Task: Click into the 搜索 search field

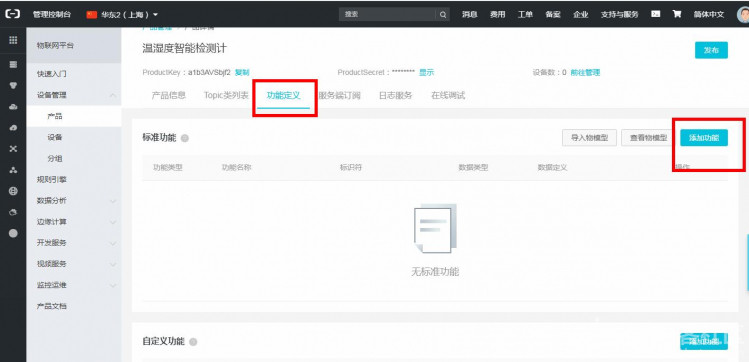Action: click(388, 15)
